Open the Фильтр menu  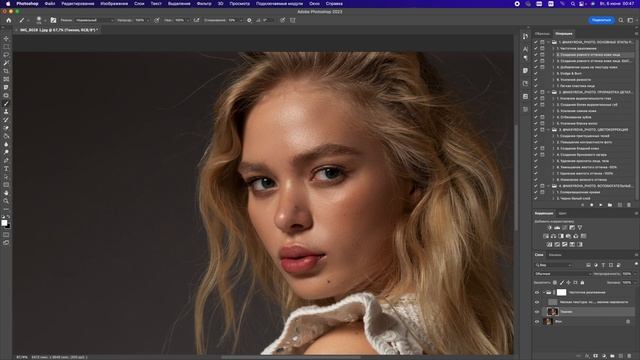click(204, 4)
